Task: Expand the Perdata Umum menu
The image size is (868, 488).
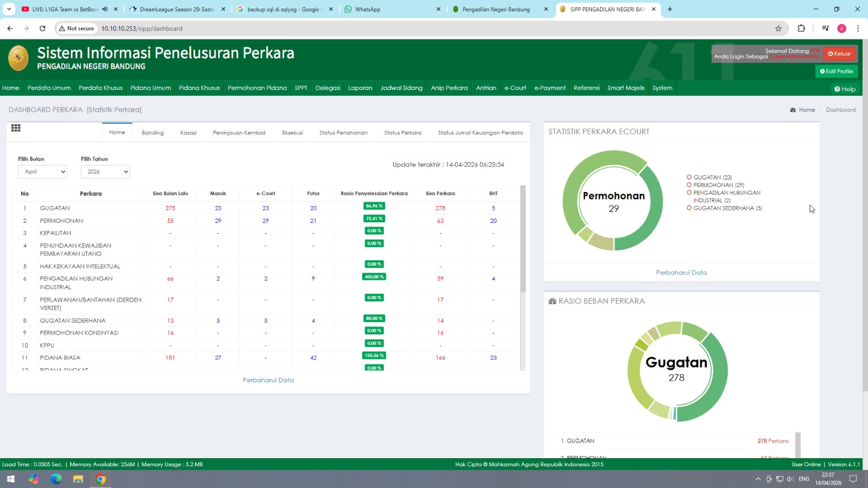Action: pyautogui.click(x=49, y=88)
